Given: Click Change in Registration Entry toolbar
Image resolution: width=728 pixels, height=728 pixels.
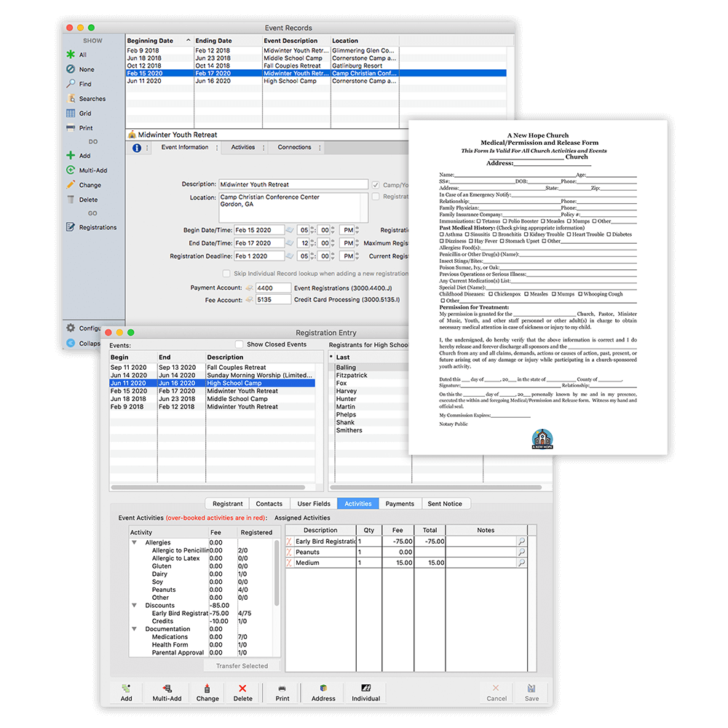Looking at the screenshot, I should click(x=207, y=693).
